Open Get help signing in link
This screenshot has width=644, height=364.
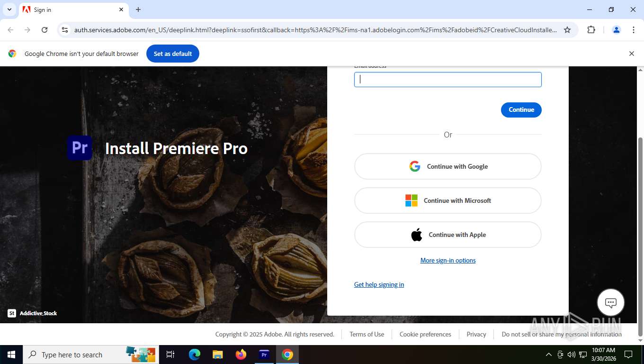pyautogui.click(x=379, y=284)
